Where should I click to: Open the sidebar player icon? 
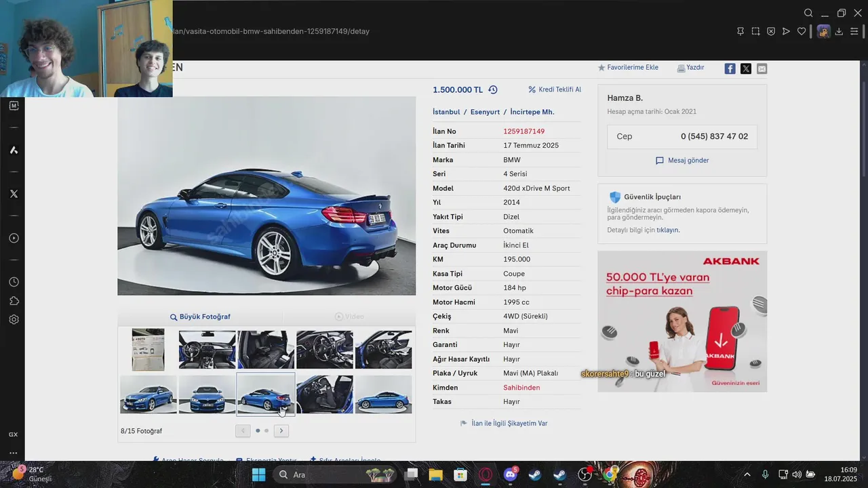14,238
